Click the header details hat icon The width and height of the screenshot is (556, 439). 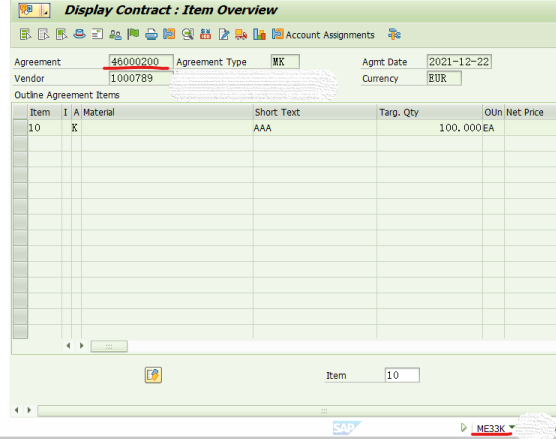(x=79, y=34)
